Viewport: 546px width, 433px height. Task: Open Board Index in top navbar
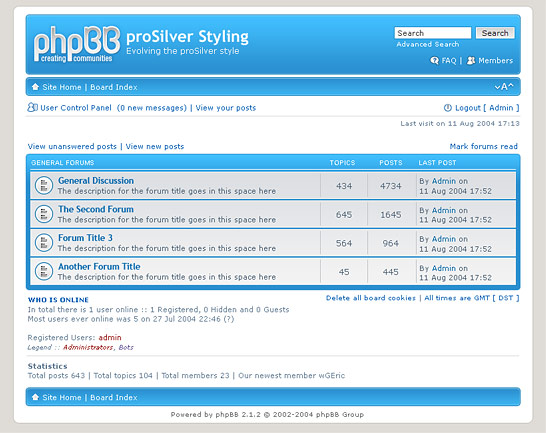point(114,87)
